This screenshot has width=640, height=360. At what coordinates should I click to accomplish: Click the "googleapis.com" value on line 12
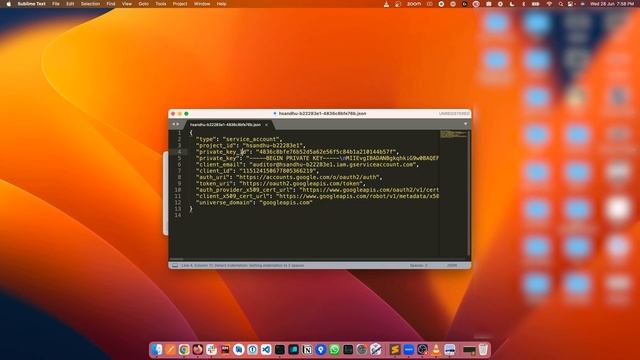[x=285, y=202]
